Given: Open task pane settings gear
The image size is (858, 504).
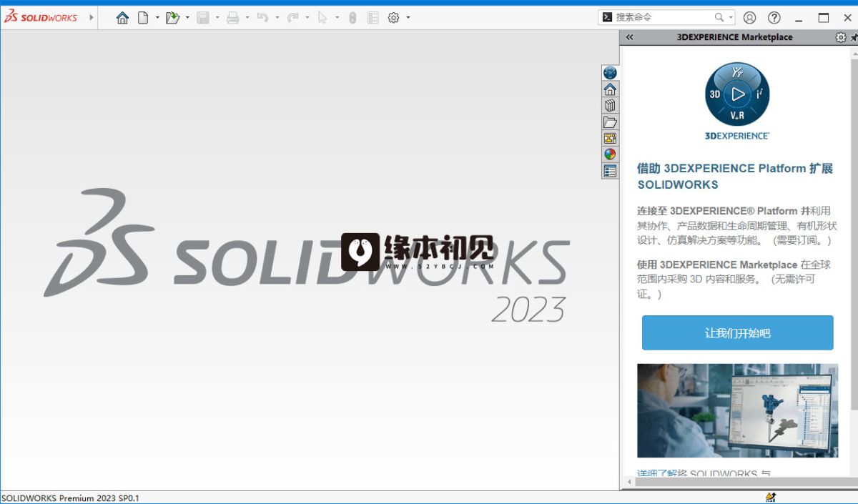Looking at the screenshot, I should 841,37.
